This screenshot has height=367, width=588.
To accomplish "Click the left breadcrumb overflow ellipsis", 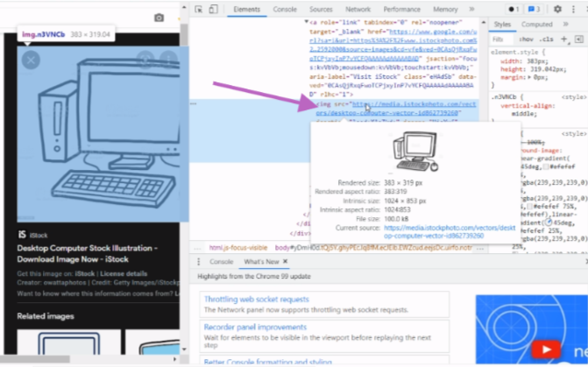I will (x=197, y=248).
